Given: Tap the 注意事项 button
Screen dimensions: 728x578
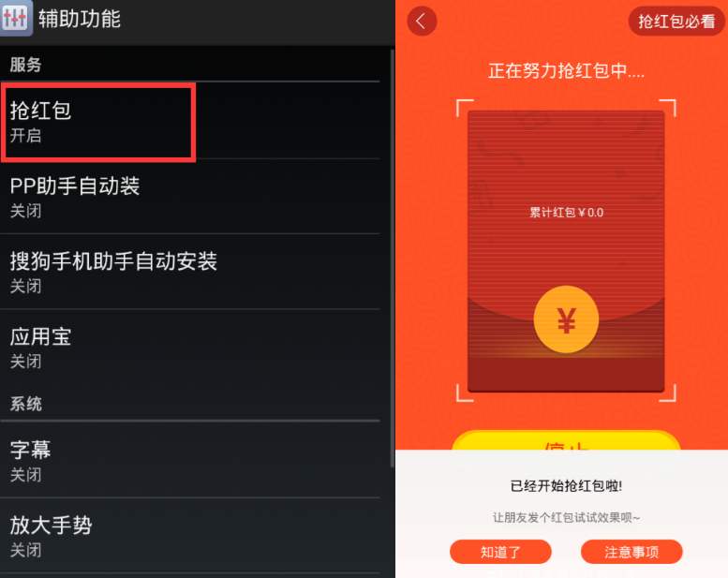Looking at the screenshot, I should (x=631, y=552).
